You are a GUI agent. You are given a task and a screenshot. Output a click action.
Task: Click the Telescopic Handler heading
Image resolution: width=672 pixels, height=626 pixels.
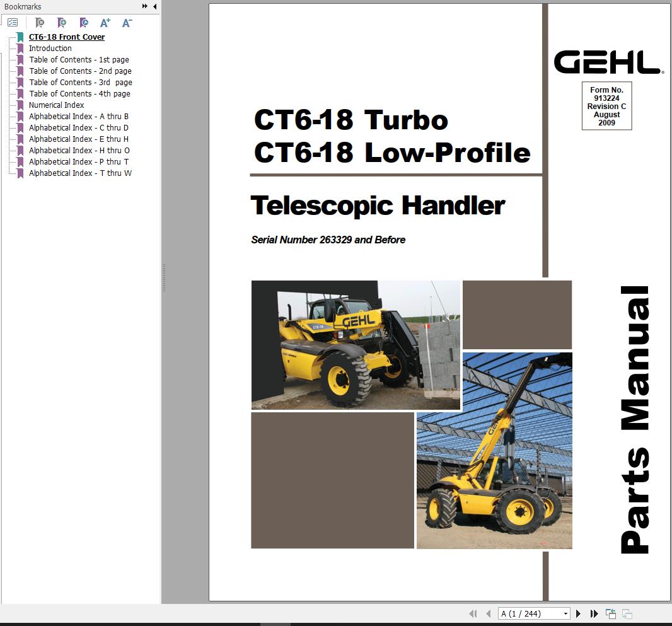(378, 206)
